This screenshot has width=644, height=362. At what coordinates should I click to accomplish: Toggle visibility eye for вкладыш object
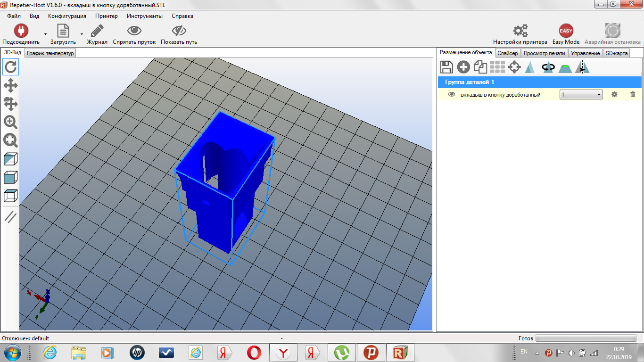click(x=451, y=94)
